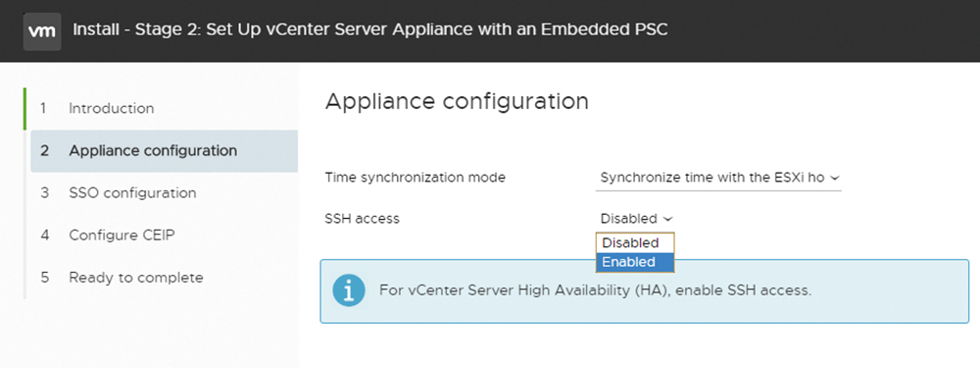Screen dimensions: 980x368
Task: Click the SSH access field label
Action: 362,219
